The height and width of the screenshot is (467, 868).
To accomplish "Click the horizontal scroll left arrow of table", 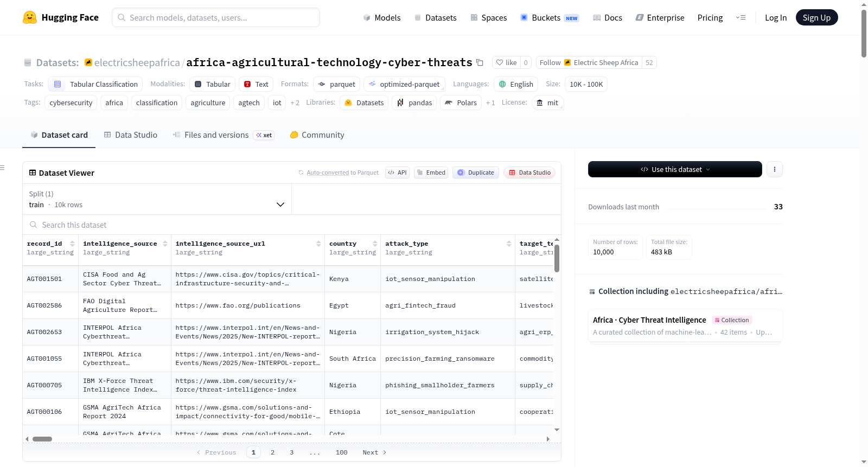I will [27, 439].
